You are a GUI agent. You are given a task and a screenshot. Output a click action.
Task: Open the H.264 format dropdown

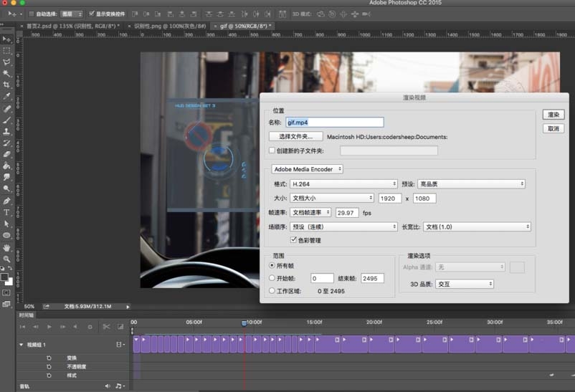tap(343, 184)
